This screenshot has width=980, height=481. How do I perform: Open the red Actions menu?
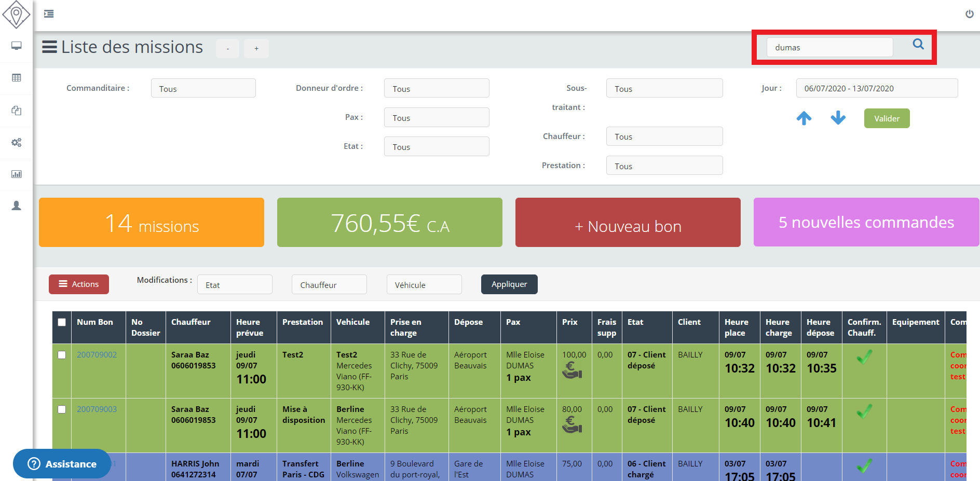click(79, 284)
